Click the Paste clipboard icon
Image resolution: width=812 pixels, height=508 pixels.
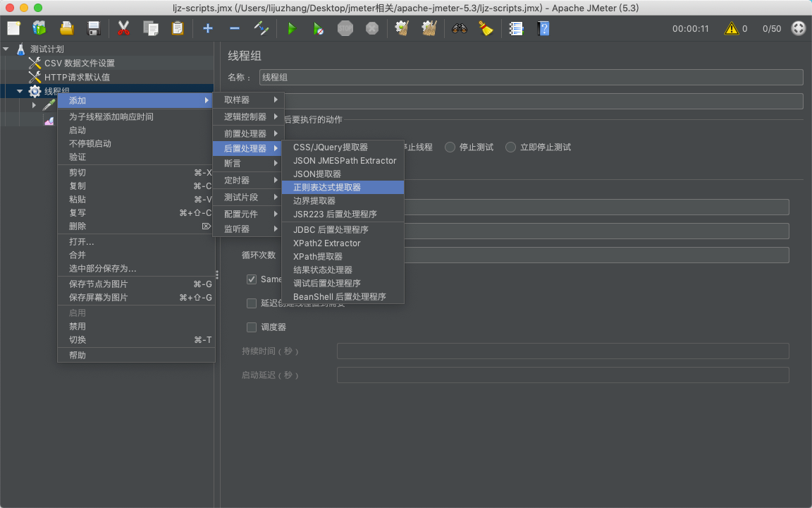pos(178,28)
